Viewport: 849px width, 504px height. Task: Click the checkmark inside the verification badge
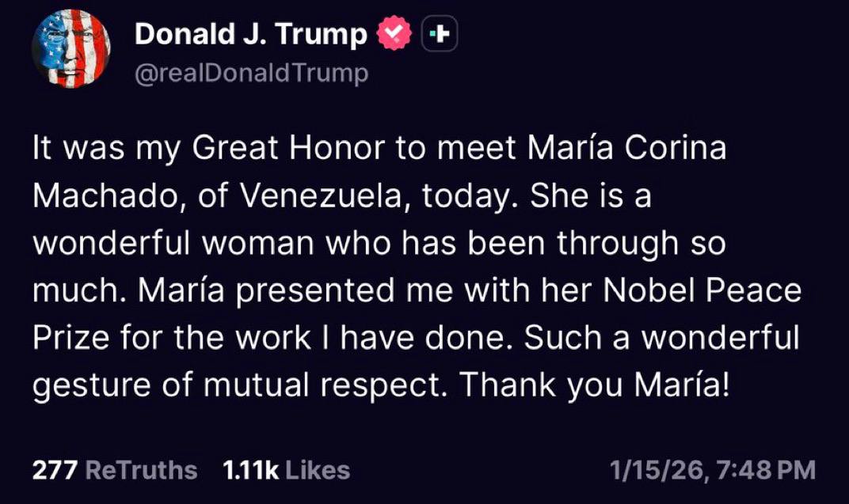392,33
